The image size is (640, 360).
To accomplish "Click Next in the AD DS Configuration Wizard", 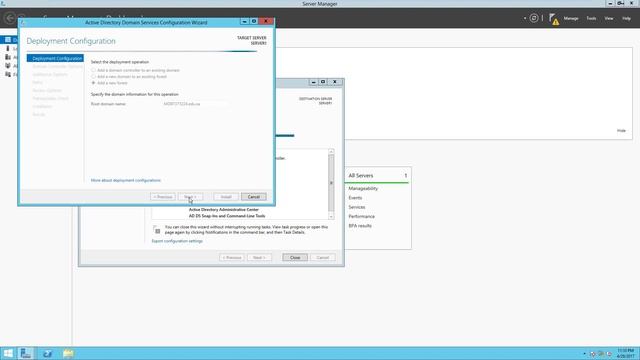I will (x=190, y=197).
